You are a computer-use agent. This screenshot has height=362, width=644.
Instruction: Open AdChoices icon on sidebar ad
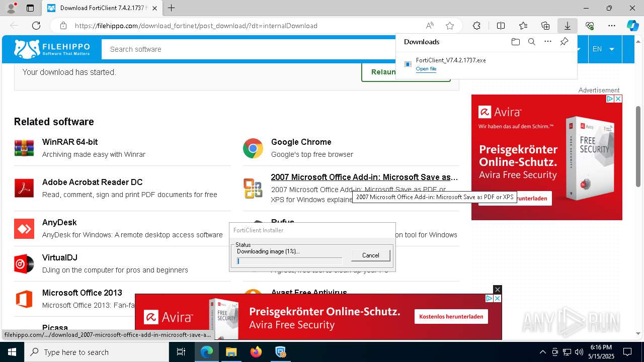[610, 99]
